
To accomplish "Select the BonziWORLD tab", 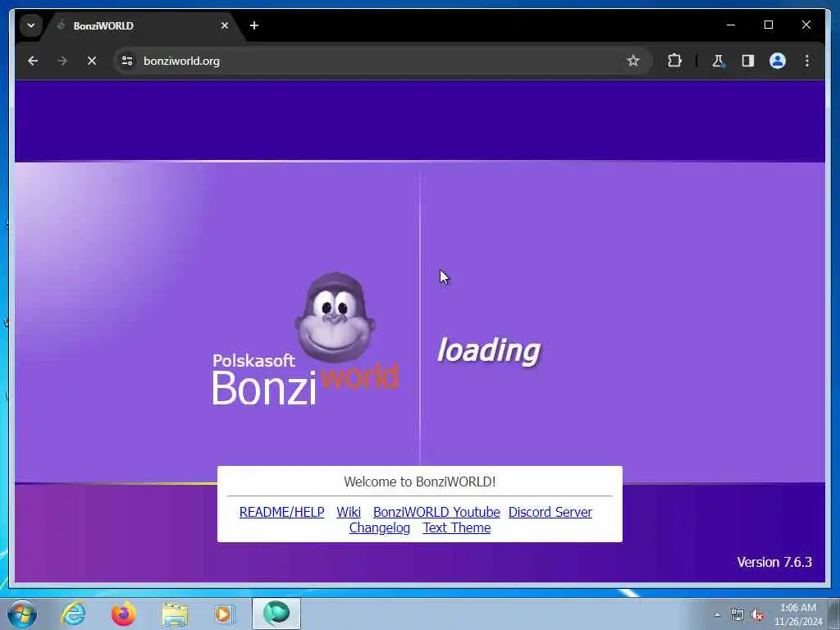I will tap(142, 25).
